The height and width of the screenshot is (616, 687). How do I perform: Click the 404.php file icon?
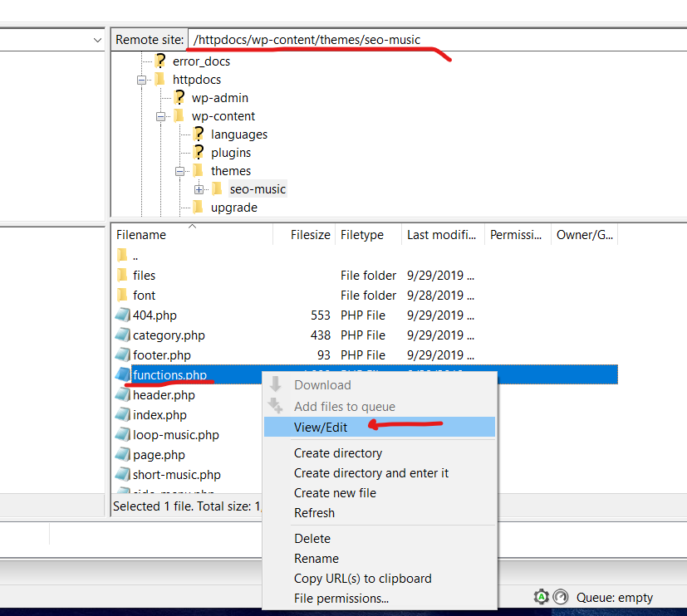[122, 315]
